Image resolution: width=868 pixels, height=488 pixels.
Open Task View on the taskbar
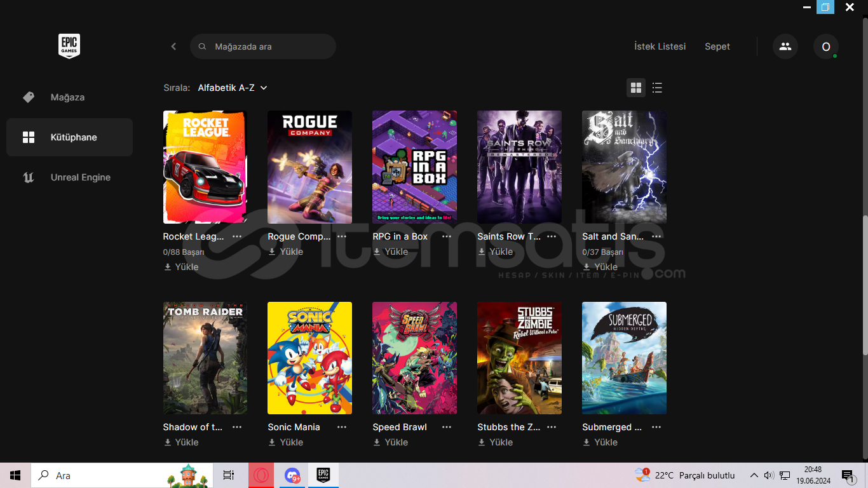[228, 475]
